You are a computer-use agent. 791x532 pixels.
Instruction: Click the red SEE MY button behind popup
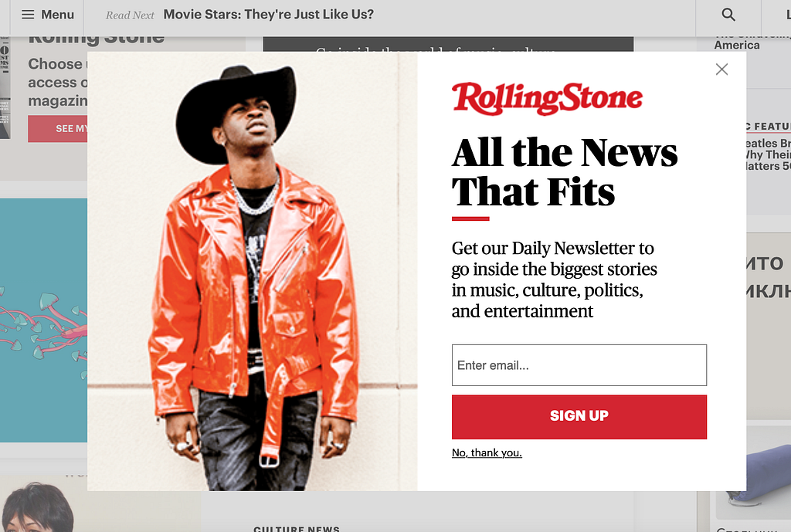pyautogui.click(x=57, y=129)
